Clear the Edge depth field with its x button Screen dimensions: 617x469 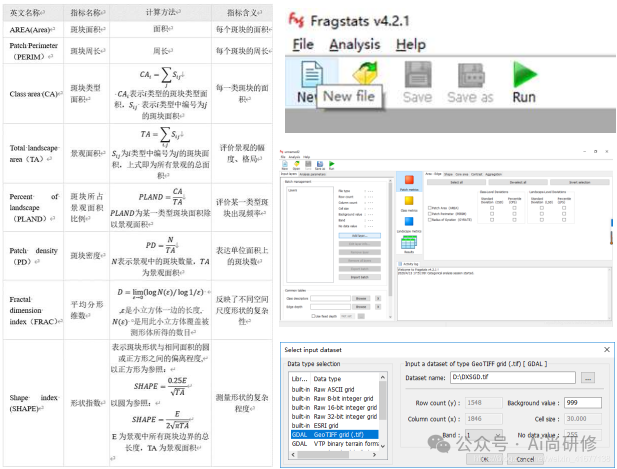(x=378, y=307)
